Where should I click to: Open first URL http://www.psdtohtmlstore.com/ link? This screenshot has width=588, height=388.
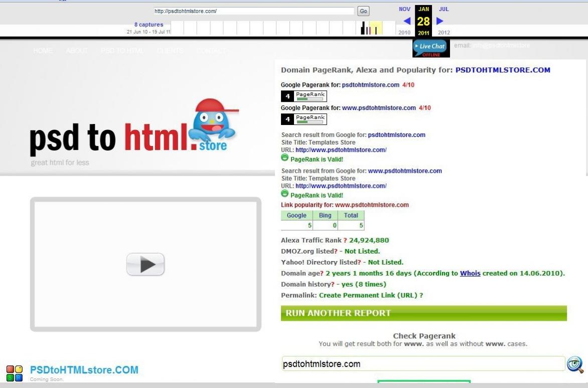click(x=341, y=150)
